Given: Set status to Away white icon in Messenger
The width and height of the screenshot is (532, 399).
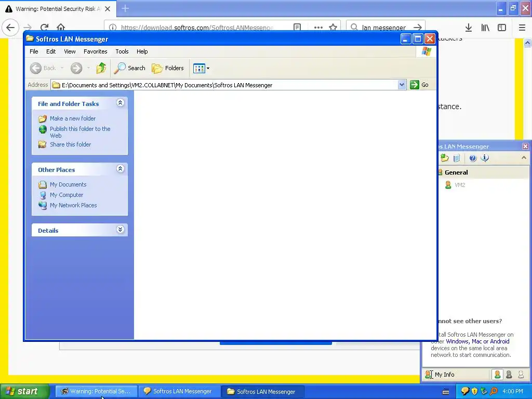Looking at the screenshot, I should tap(521, 375).
